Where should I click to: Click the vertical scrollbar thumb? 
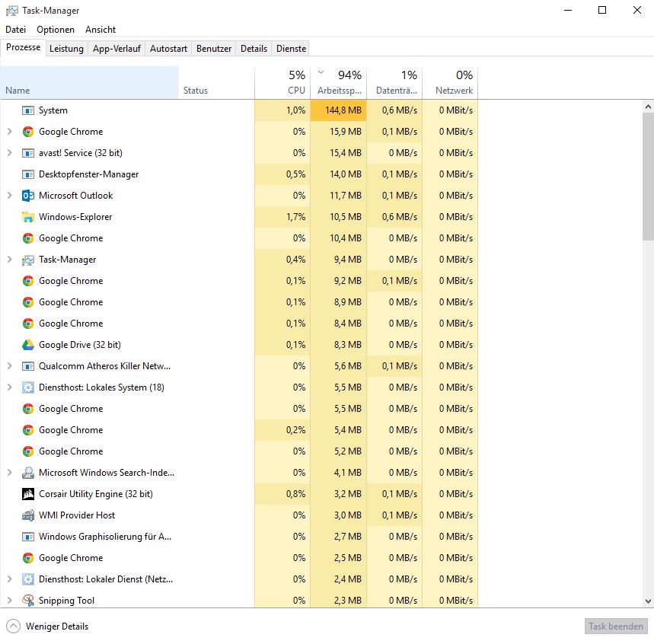click(x=648, y=176)
